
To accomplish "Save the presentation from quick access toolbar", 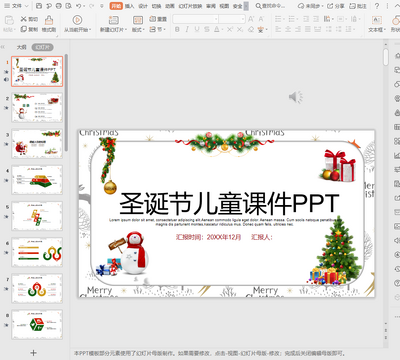I will click(x=39, y=6).
